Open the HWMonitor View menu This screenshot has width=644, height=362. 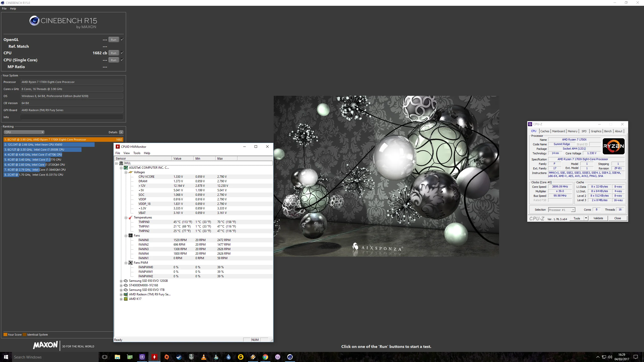pos(127,153)
